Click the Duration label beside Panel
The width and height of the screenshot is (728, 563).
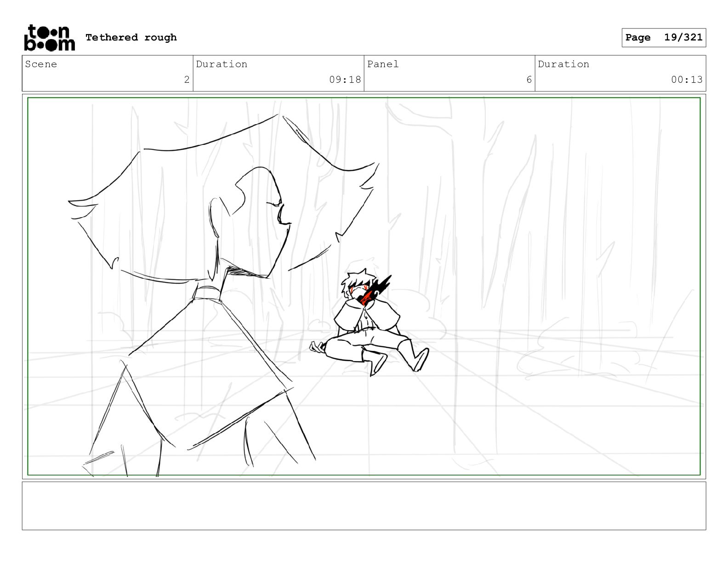[x=563, y=64]
